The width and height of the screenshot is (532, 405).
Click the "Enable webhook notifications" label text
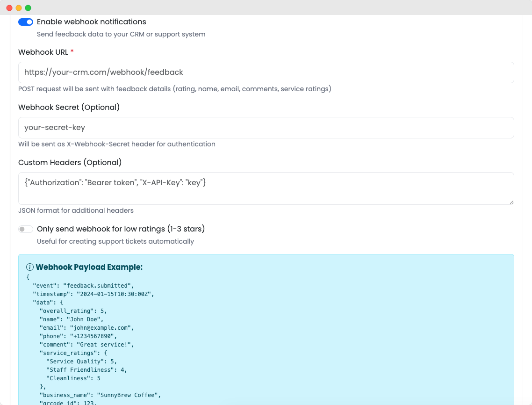tap(92, 22)
